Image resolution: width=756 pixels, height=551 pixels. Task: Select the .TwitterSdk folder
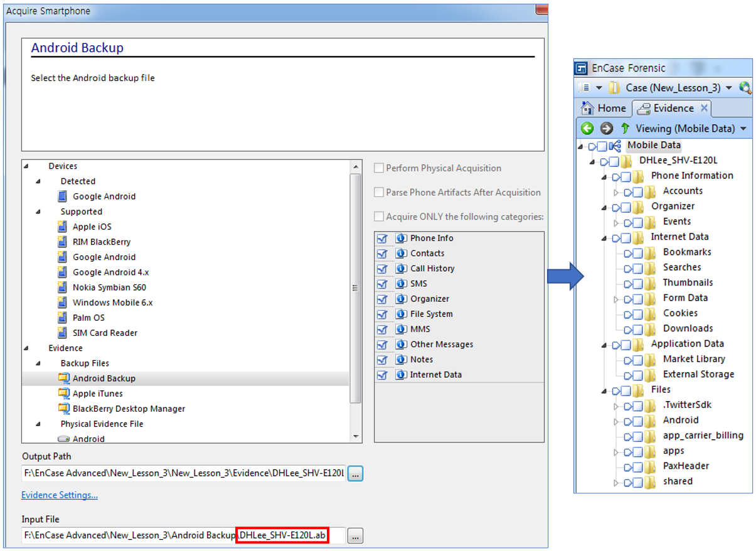tap(687, 405)
